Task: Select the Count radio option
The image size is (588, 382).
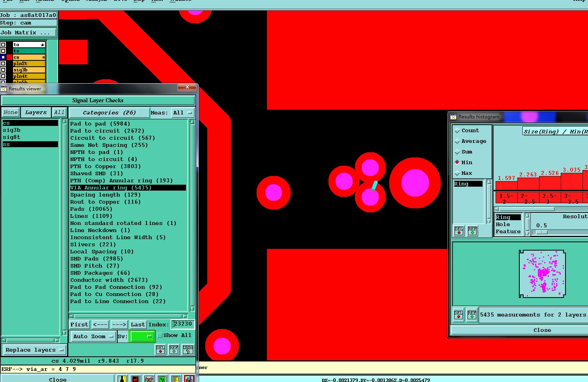Action: click(x=457, y=130)
